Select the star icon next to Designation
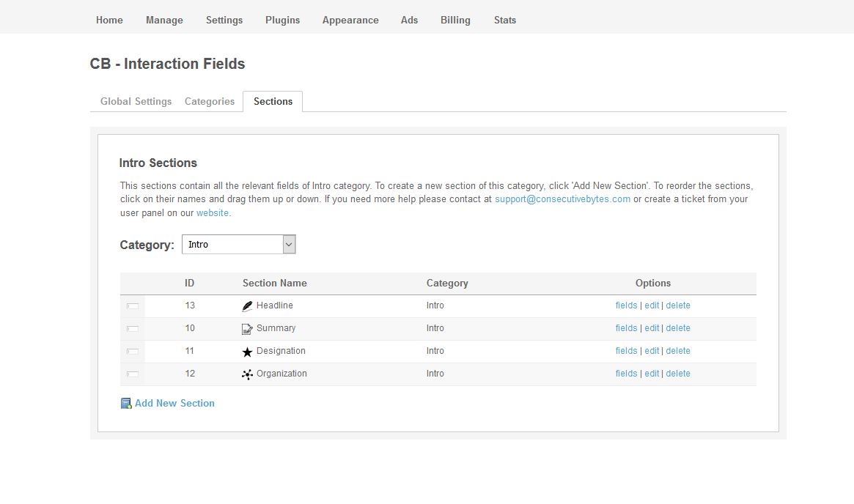 coord(248,351)
